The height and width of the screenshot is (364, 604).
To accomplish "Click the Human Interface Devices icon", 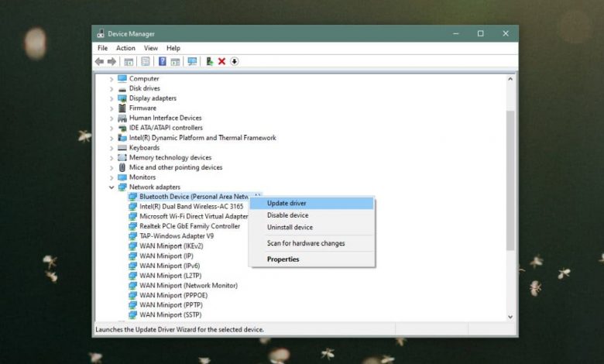I will click(x=122, y=118).
